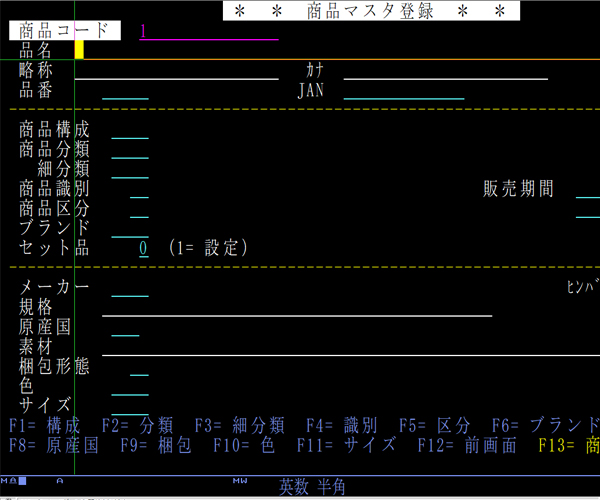Click the 商品構成 input field

(x=130, y=130)
